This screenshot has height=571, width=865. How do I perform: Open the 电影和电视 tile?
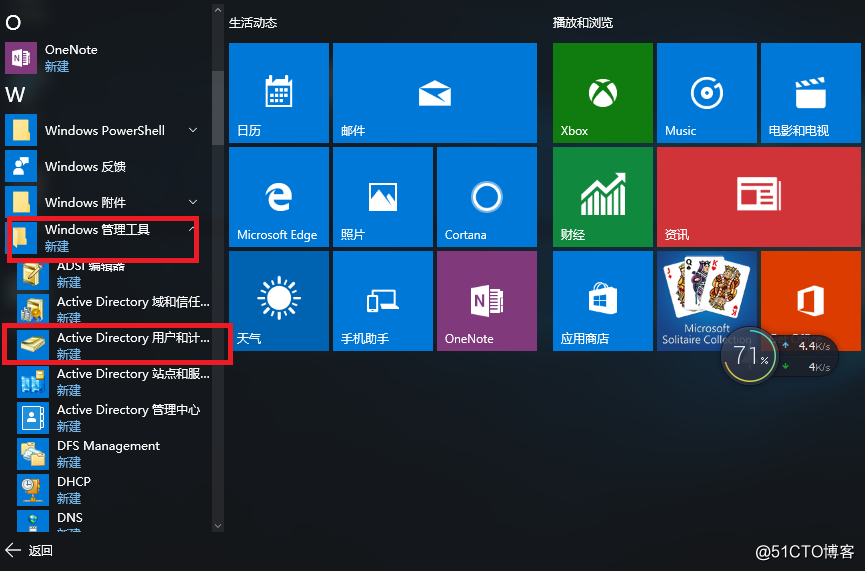(x=810, y=93)
